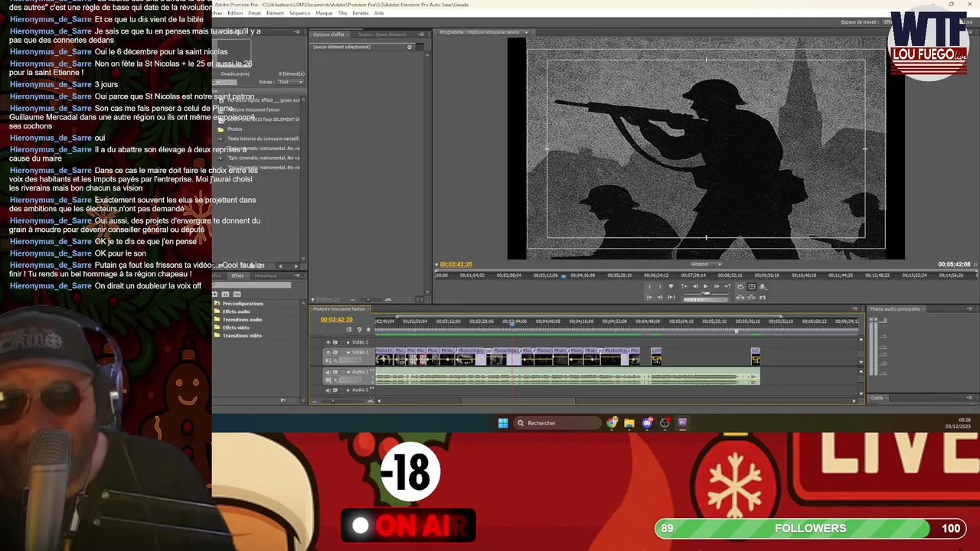Toggle safe margins in Program monitor
This screenshot has height=551, width=980.
[x=752, y=286]
